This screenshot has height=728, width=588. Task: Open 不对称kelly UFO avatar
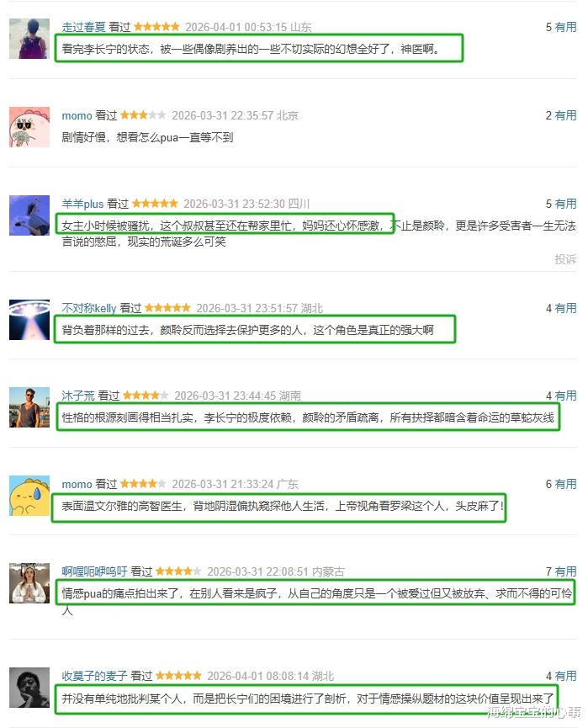click(29, 320)
